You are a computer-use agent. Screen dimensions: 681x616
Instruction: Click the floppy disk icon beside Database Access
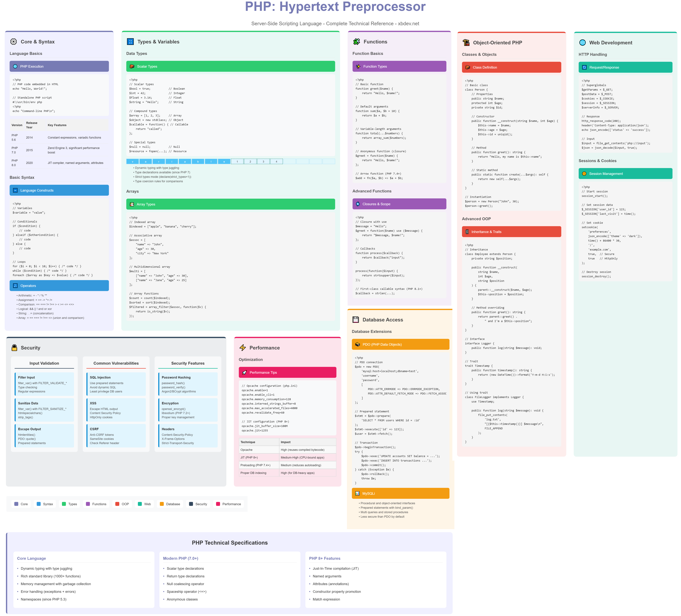tap(356, 320)
